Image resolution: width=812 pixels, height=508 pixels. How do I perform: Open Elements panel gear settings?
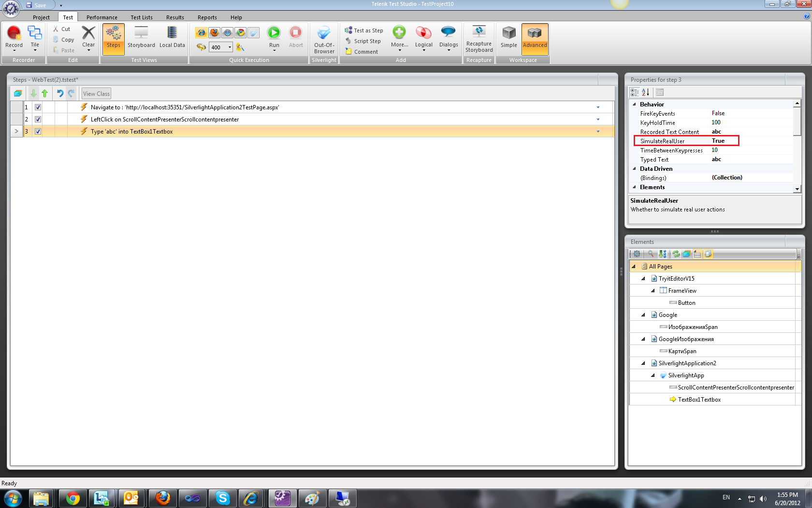tap(637, 254)
